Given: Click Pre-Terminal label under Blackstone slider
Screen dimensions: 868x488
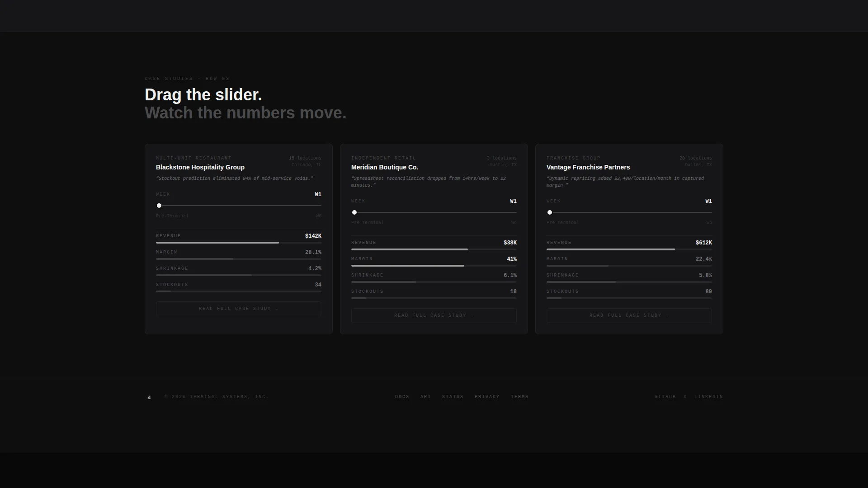Looking at the screenshot, I should [172, 216].
